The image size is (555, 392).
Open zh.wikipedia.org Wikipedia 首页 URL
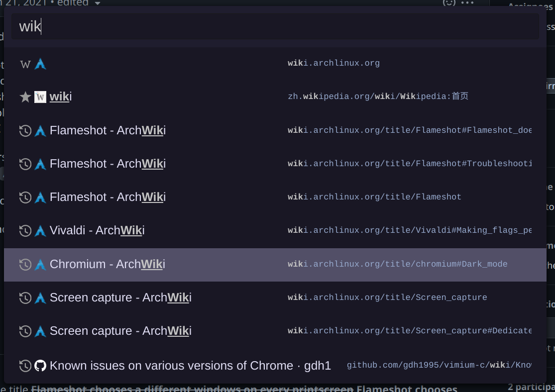click(x=378, y=97)
